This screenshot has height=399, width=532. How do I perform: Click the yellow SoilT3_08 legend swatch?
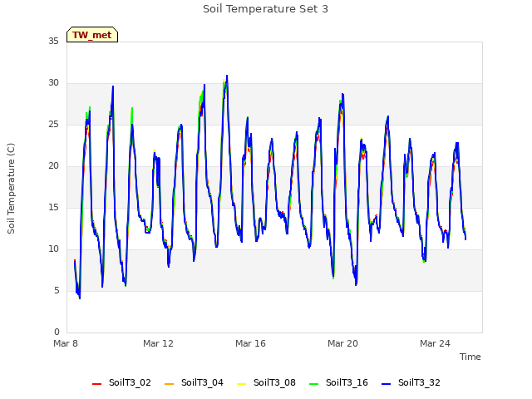tap(241, 384)
